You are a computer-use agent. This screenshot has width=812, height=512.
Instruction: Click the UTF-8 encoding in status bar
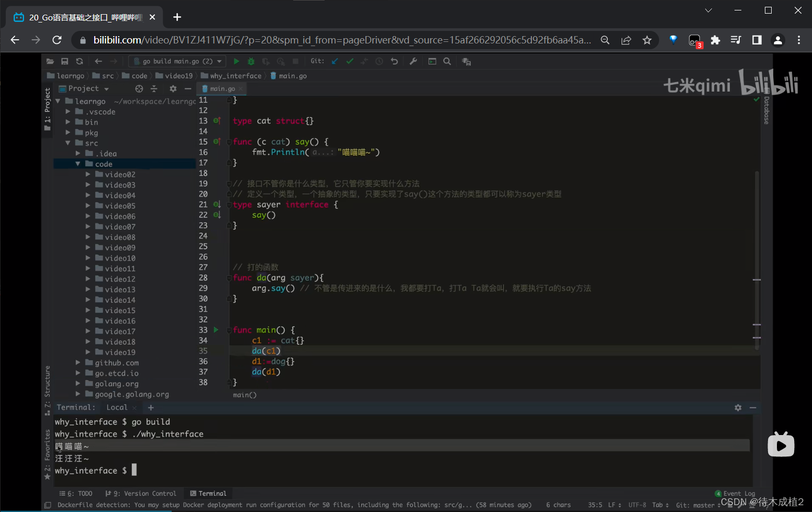(x=637, y=505)
